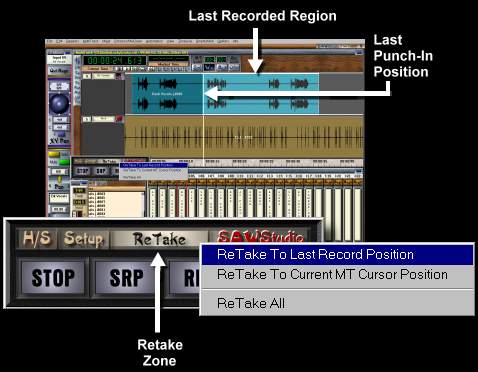Image resolution: width=478 pixels, height=372 pixels.
Task: Click the SAWStudio logo in transport panel
Action: point(260,237)
